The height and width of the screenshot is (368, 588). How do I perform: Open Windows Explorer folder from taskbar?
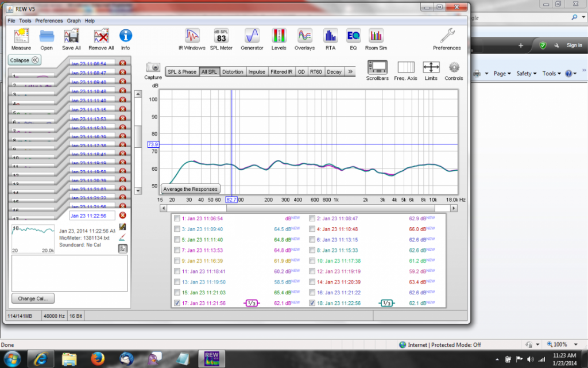click(x=69, y=359)
